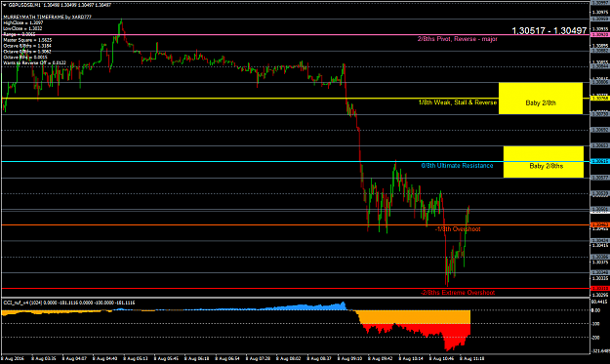Click the '1.30517 - 1.30497' price text
The image size is (610, 364).
(x=549, y=30)
